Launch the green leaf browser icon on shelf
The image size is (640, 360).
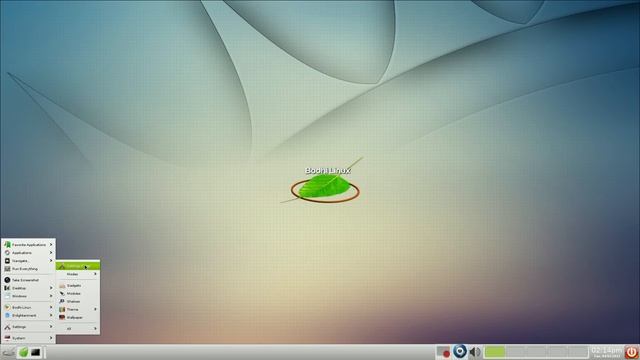coord(23,352)
